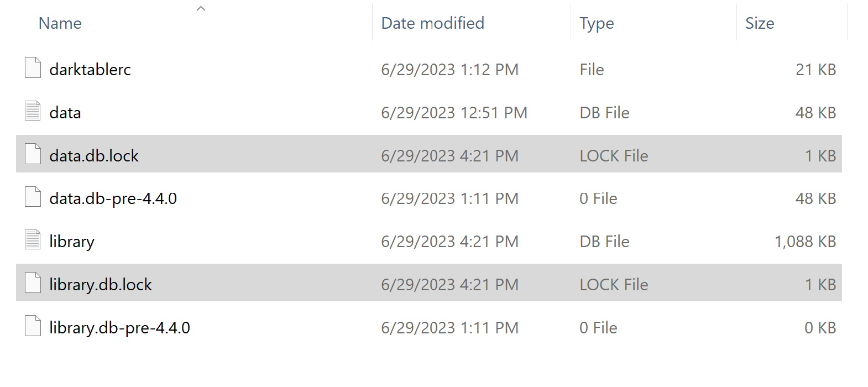This screenshot has height=387, width=868.
Task: Click the Name column header
Action: pyautogui.click(x=60, y=23)
